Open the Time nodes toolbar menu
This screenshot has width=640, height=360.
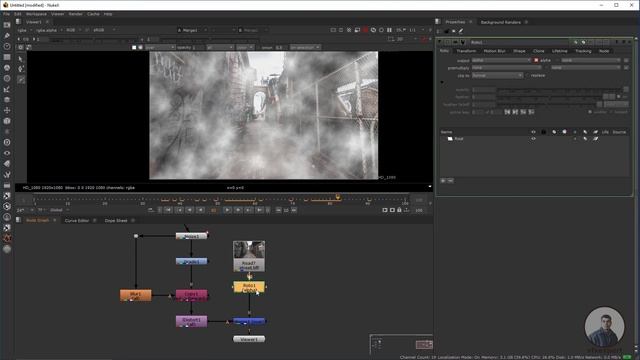(x=7, y=47)
